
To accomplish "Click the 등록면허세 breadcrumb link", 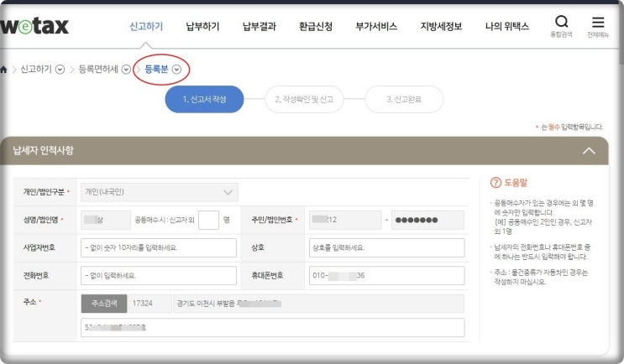I will click(x=98, y=69).
